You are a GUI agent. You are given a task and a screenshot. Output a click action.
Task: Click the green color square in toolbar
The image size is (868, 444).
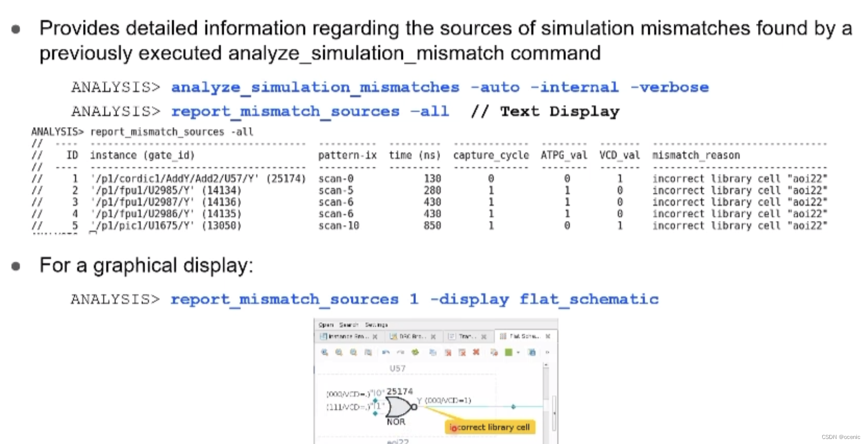coord(508,353)
